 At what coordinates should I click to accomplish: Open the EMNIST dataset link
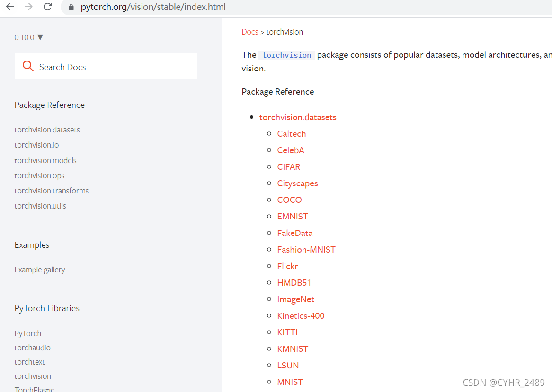tap(293, 216)
